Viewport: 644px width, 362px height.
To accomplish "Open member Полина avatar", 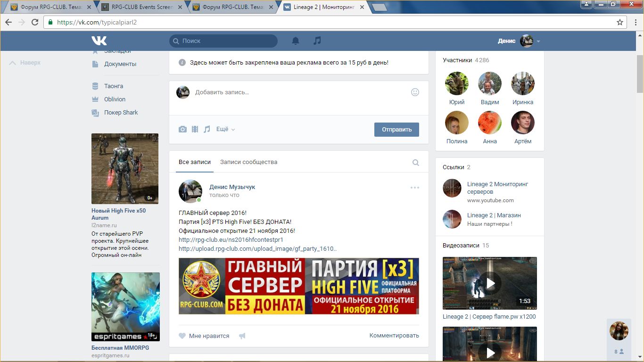I will click(x=457, y=123).
